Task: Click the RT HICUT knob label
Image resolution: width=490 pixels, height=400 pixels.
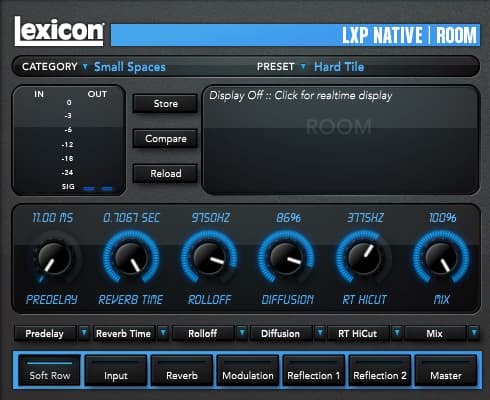Action: tap(365, 299)
